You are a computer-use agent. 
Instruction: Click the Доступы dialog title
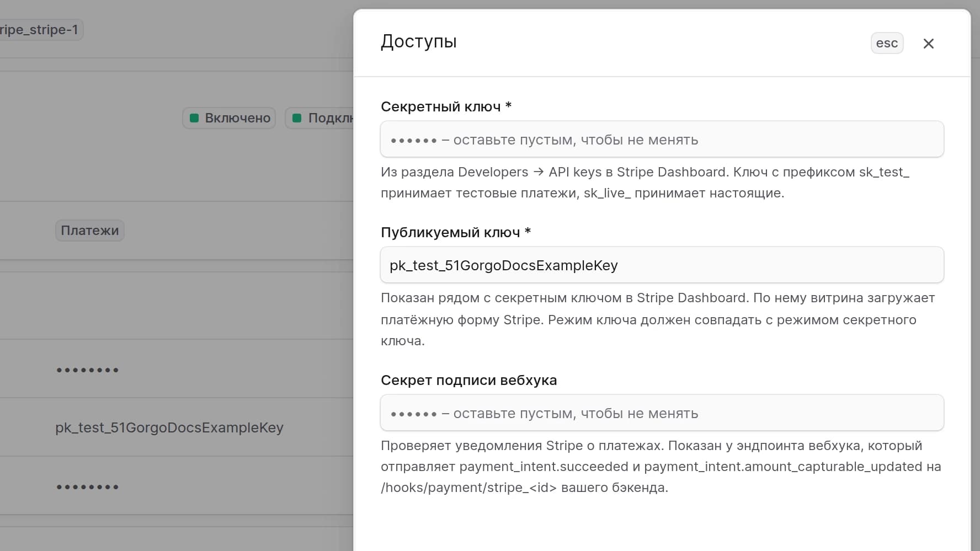point(418,42)
